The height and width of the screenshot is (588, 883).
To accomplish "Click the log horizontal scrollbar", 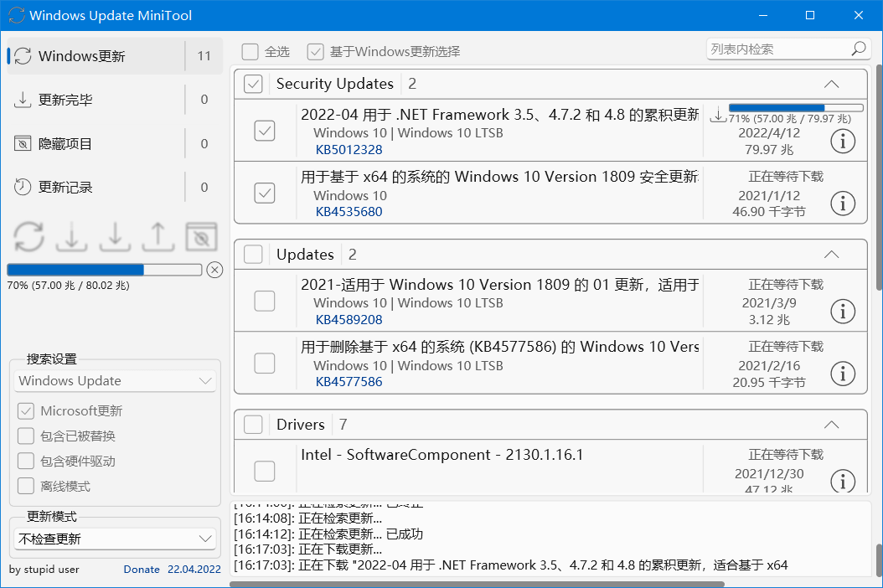I will click(477, 584).
